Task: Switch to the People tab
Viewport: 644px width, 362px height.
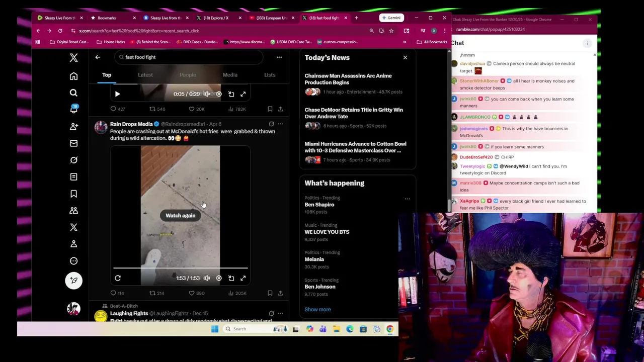Action: tap(188, 75)
